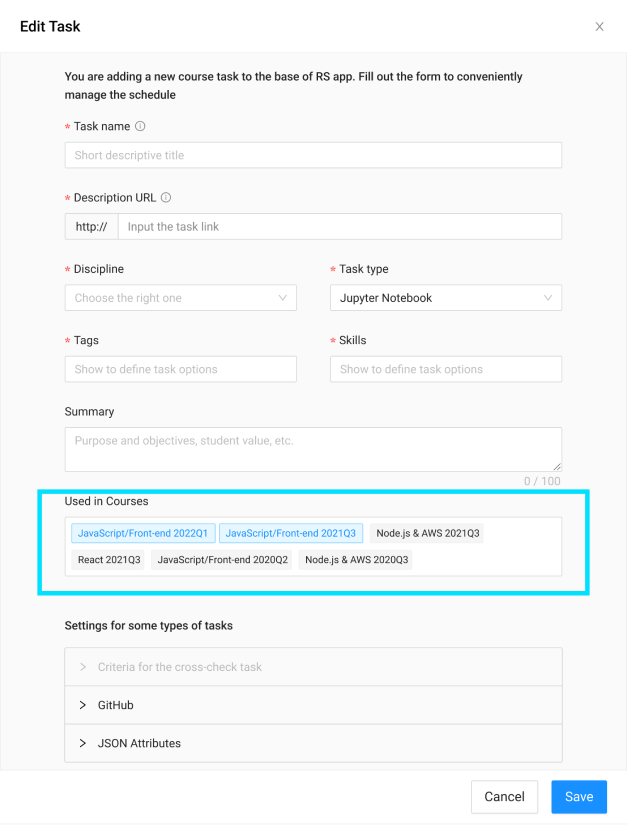Click the Tags field label

(86, 340)
